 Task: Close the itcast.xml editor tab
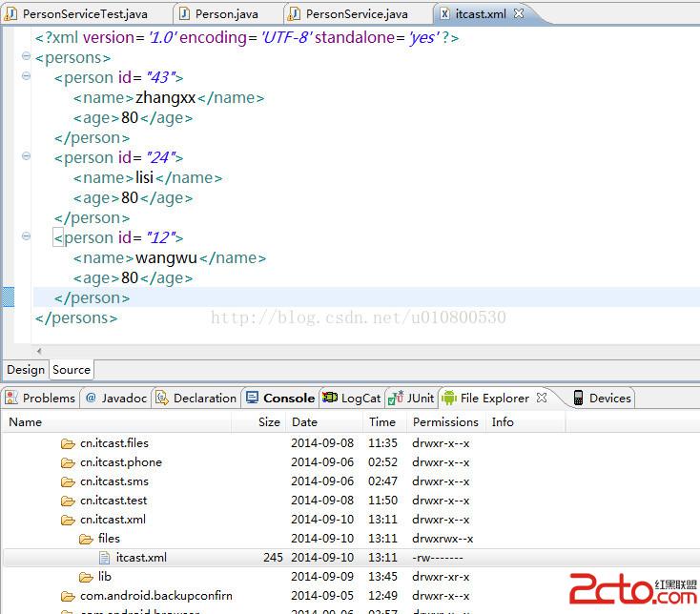tap(519, 14)
